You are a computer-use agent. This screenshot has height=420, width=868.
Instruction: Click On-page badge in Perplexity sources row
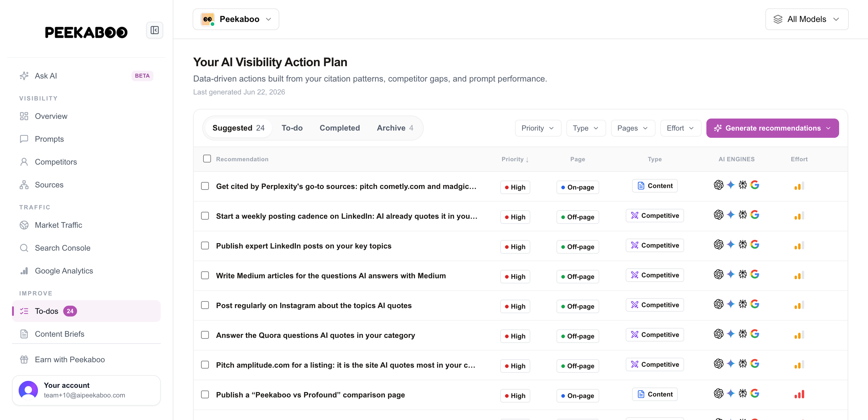pos(578,187)
